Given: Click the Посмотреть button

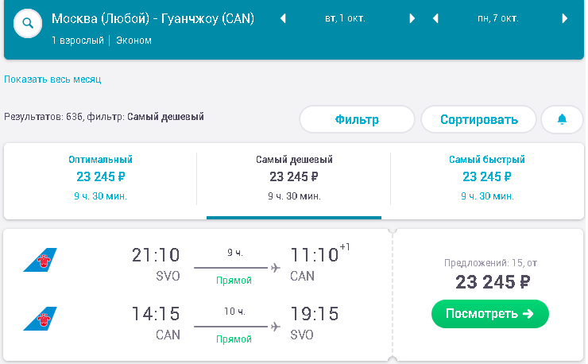Looking at the screenshot, I should click(x=490, y=314).
